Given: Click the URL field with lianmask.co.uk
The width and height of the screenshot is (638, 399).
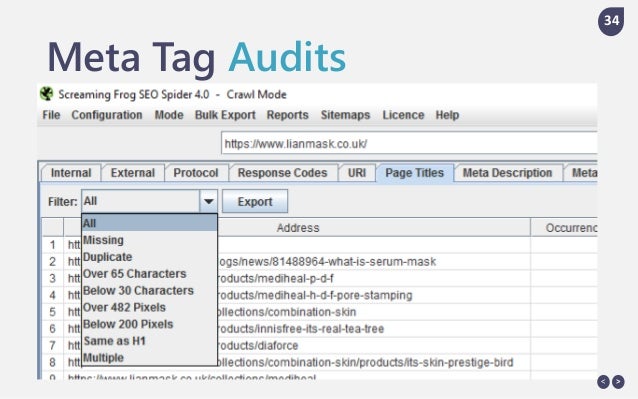Looking at the screenshot, I should (409, 143).
